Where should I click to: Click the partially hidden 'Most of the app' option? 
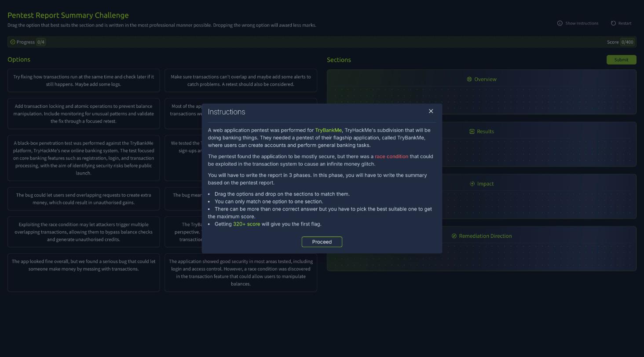coord(183,113)
